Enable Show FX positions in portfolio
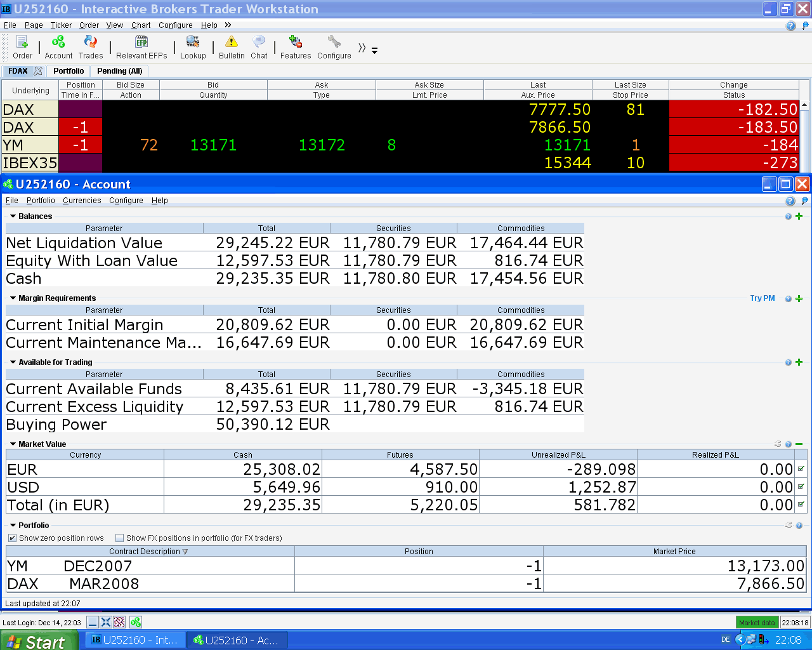The height and width of the screenshot is (650, 812). click(x=119, y=538)
